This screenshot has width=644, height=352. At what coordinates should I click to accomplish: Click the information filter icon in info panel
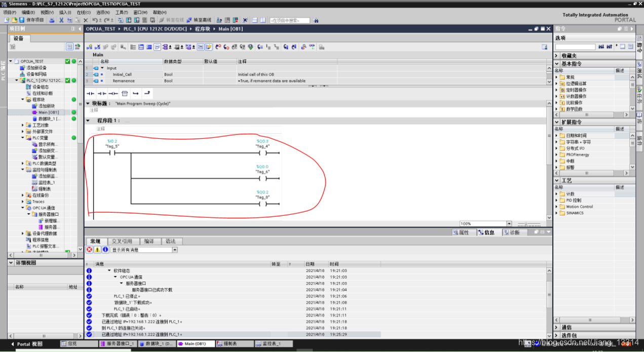click(x=105, y=250)
